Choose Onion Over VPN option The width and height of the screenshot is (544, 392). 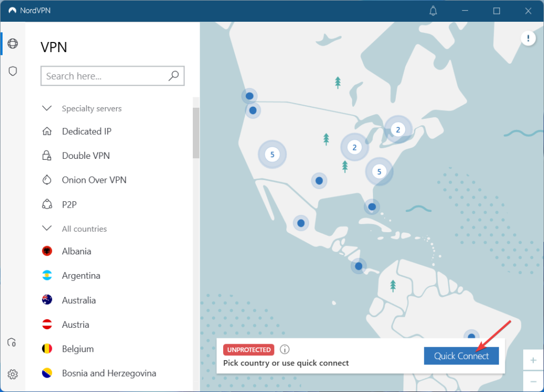tap(94, 180)
